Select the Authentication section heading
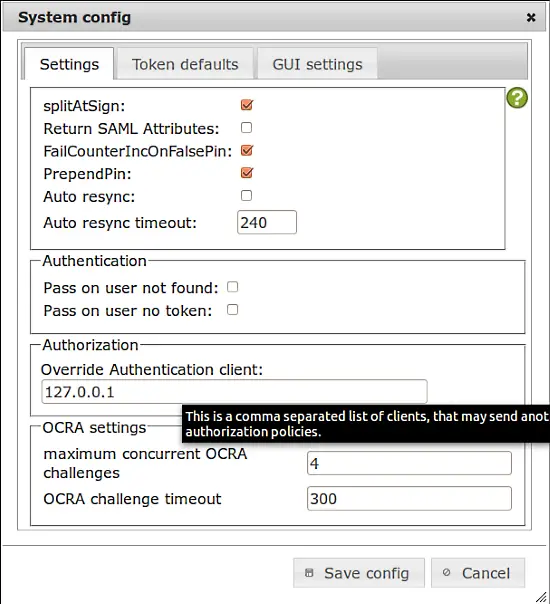The height and width of the screenshot is (604, 550). [94, 261]
